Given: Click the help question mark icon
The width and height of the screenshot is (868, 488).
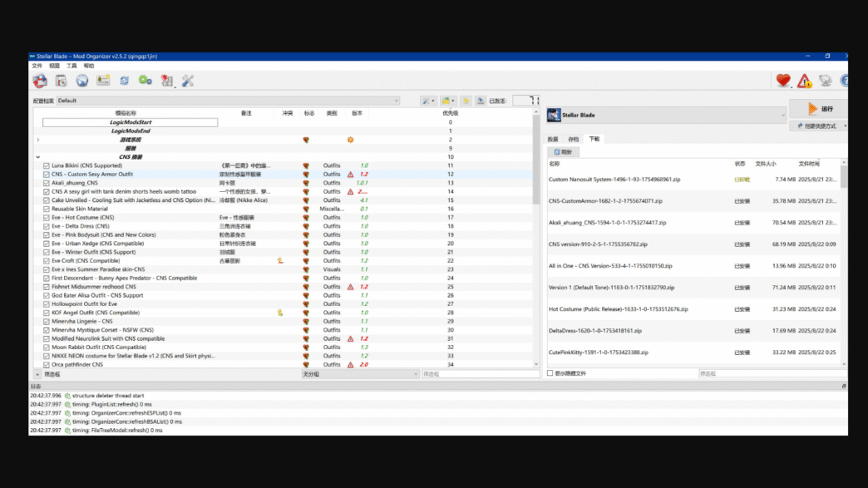Looking at the screenshot, I should pyautogui.click(x=844, y=81).
